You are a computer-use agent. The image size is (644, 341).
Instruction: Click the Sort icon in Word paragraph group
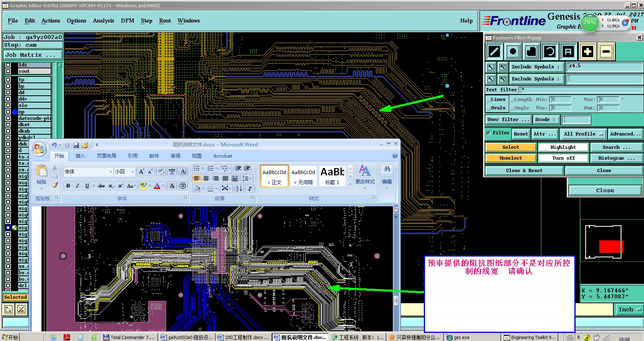239,188
